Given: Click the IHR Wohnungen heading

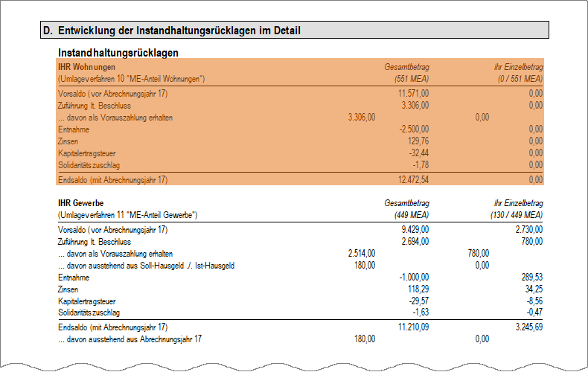Looking at the screenshot, I should coord(86,67).
